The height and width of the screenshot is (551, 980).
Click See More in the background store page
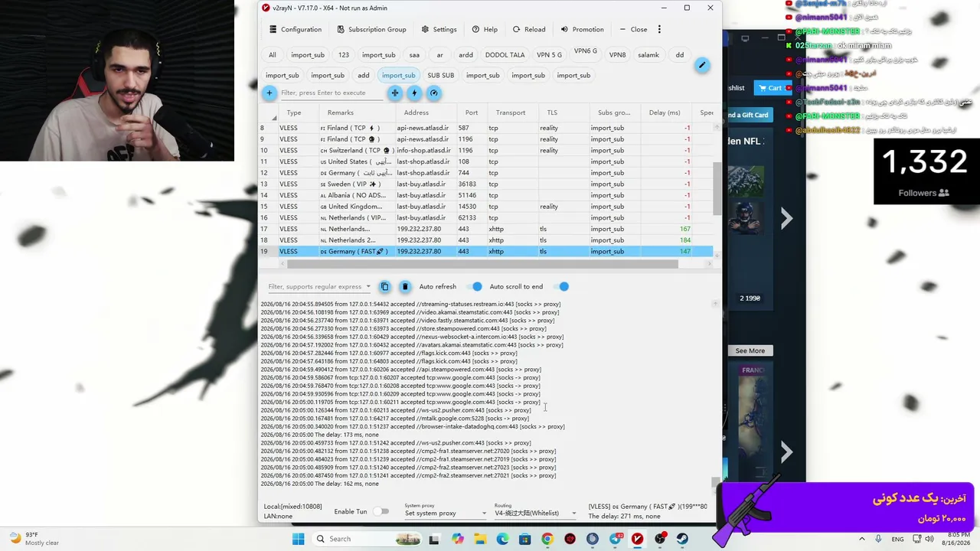[750, 350]
